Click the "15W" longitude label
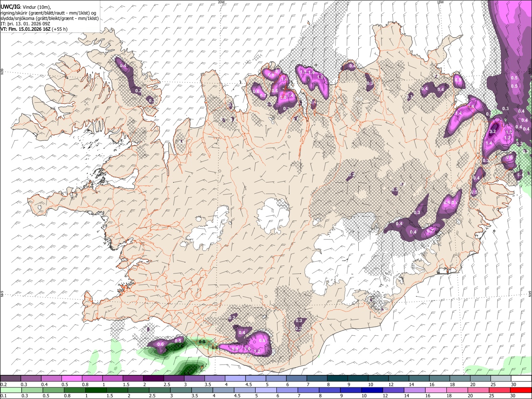This screenshot has height=399, width=532. (440, 2)
